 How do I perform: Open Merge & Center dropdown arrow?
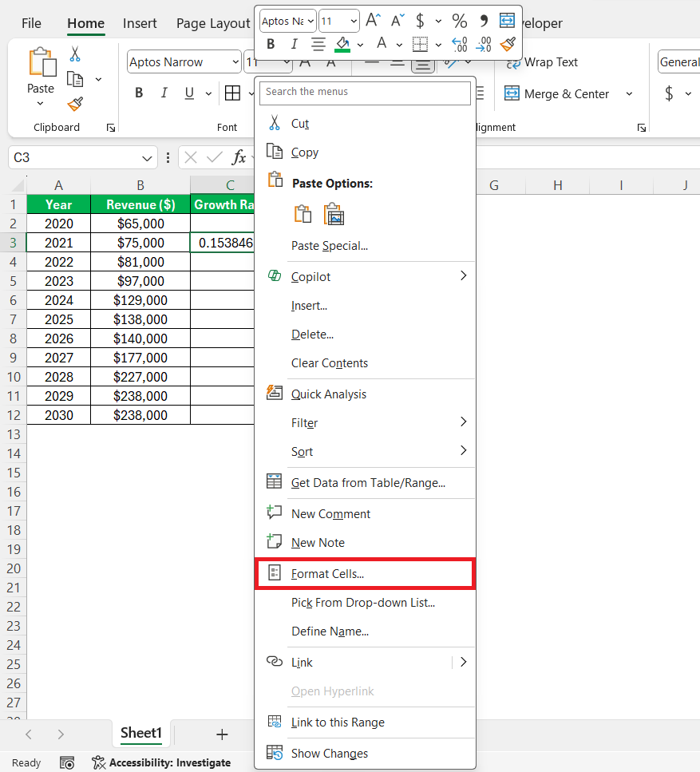(x=629, y=93)
